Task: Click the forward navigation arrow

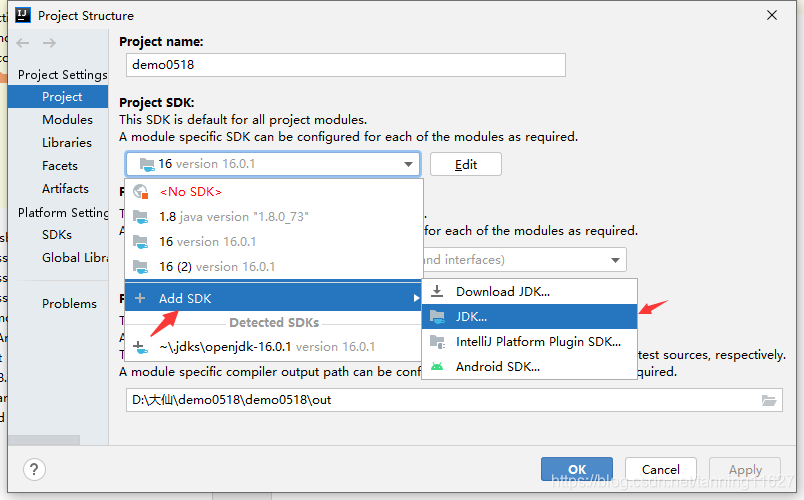Action: pyautogui.click(x=49, y=43)
